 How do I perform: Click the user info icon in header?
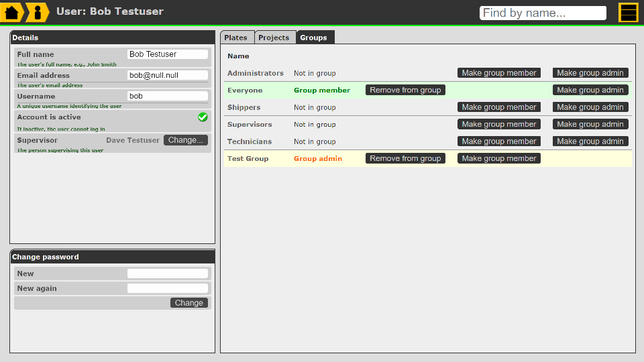click(38, 12)
